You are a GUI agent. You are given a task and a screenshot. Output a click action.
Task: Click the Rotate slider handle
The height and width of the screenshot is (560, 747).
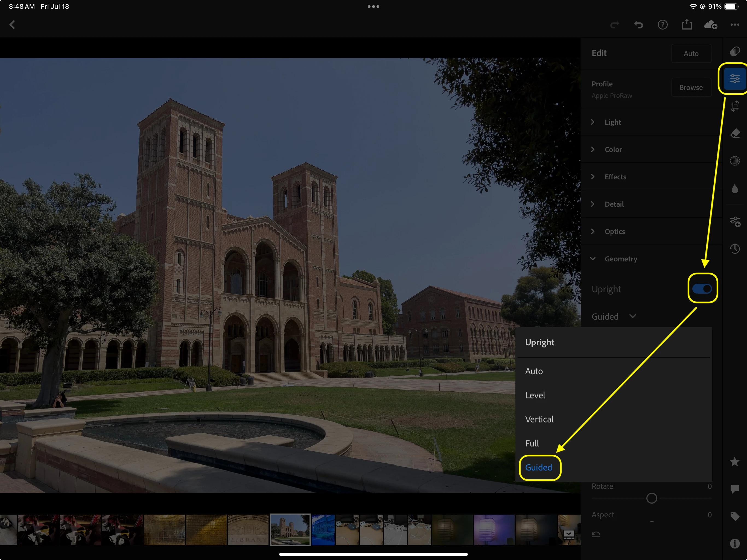pos(651,498)
